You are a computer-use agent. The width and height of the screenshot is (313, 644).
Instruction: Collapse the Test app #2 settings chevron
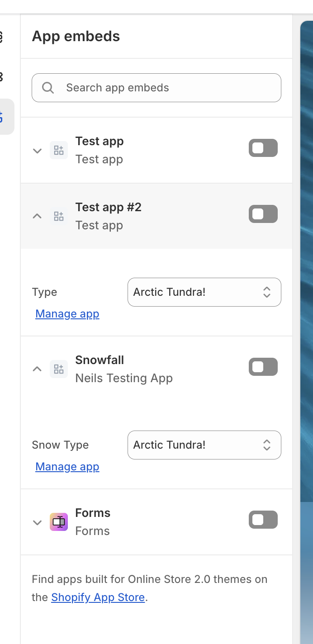pyautogui.click(x=38, y=216)
